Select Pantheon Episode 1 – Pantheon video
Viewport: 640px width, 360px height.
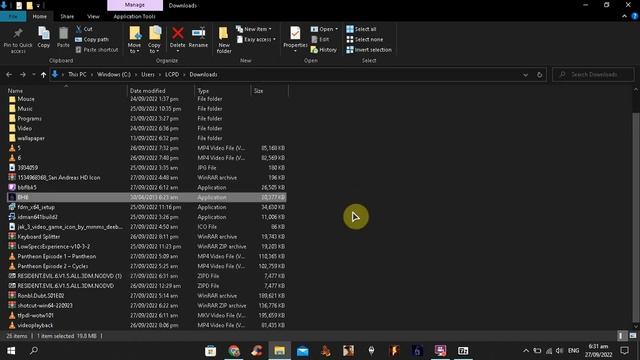click(57, 256)
